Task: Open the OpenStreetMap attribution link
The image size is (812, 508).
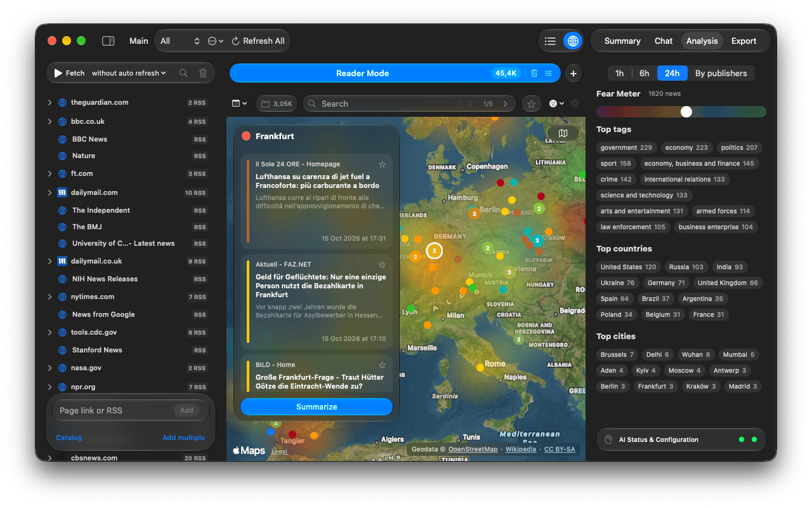Action: click(x=473, y=449)
